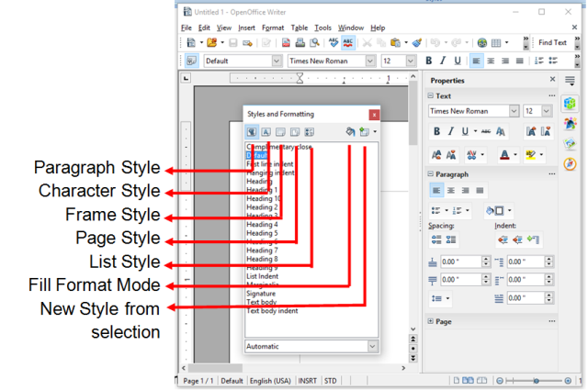Open font name dropdown in Properties sidebar
The image size is (588, 390).
pyautogui.click(x=514, y=111)
